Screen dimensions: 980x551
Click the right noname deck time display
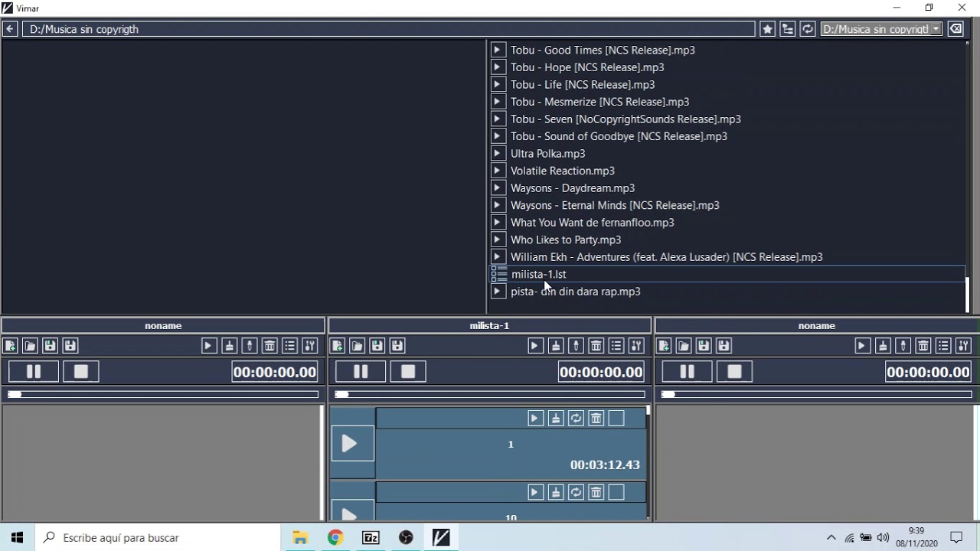[928, 372]
